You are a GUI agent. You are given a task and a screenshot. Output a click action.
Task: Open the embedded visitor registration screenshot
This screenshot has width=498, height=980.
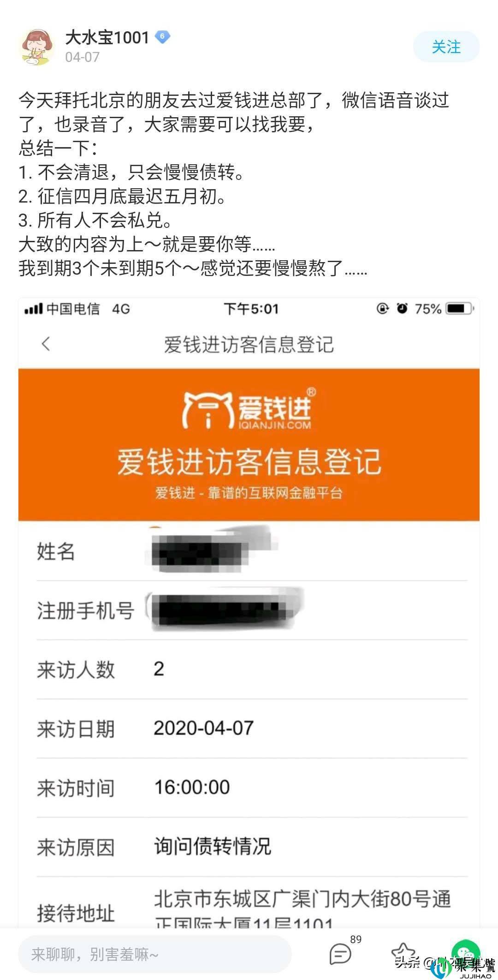[x=249, y=613]
